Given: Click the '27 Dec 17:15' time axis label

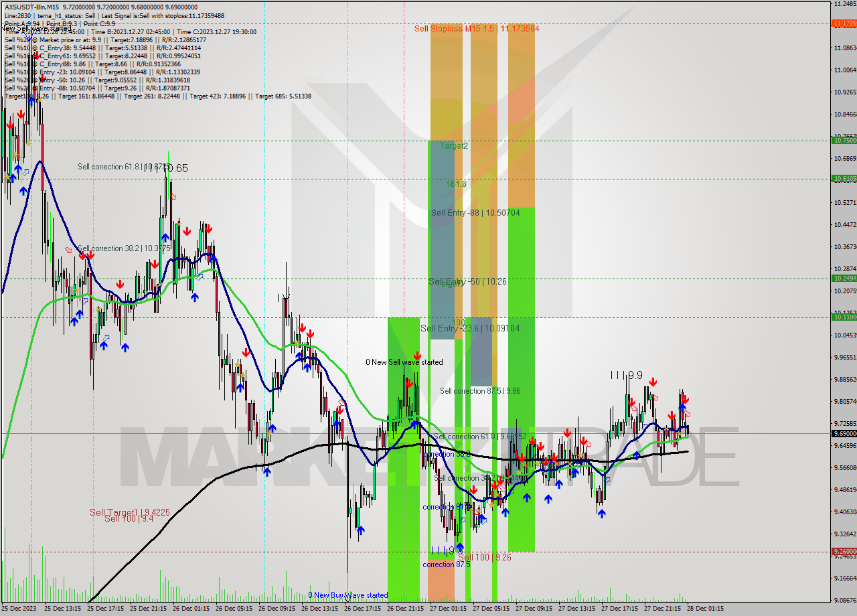Looking at the screenshot, I should pyautogui.click(x=619, y=609).
